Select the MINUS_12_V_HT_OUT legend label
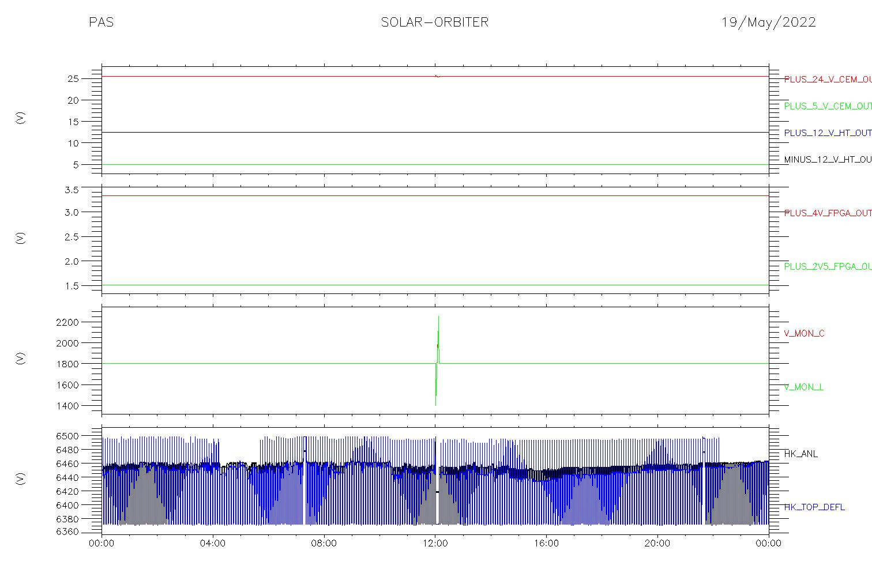This screenshot has width=872, height=588. (828, 159)
